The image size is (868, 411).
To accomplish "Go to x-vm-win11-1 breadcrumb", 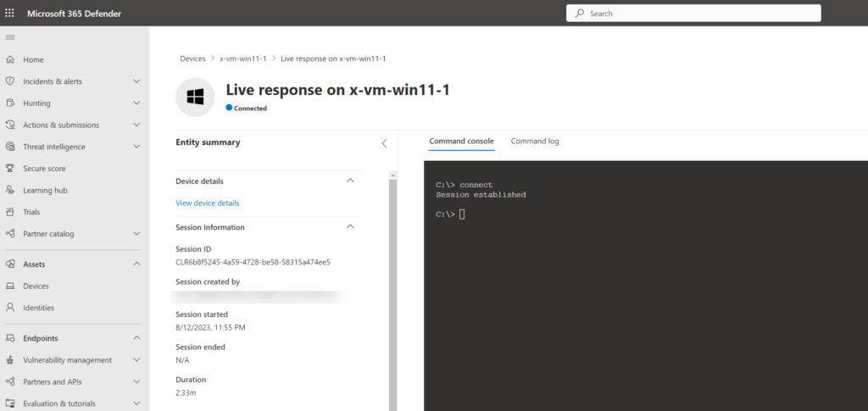I will [243, 58].
